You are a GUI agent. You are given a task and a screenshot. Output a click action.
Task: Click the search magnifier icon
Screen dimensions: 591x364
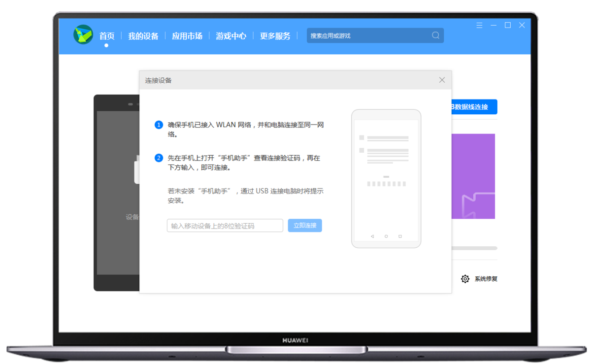pyautogui.click(x=435, y=35)
